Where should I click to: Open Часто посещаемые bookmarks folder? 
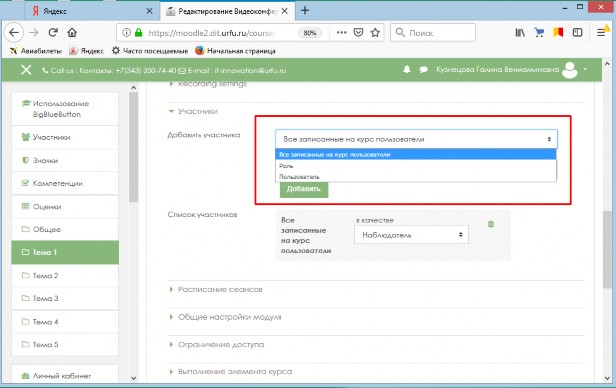(150, 51)
